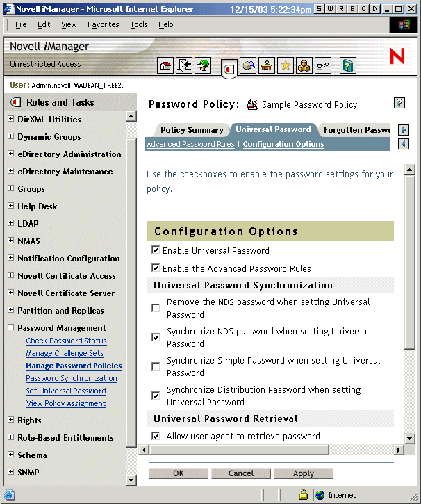Open the Tools menu
Screen dimensions: 421x504
tap(139, 24)
